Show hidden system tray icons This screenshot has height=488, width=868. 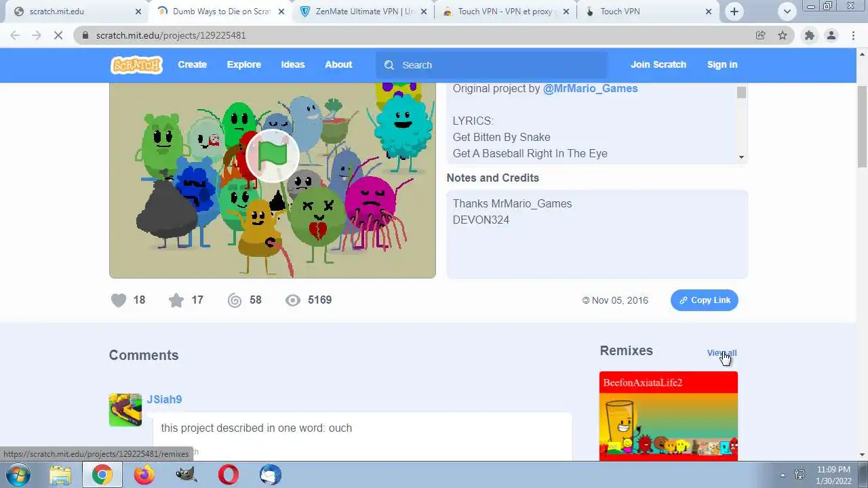click(x=783, y=475)
